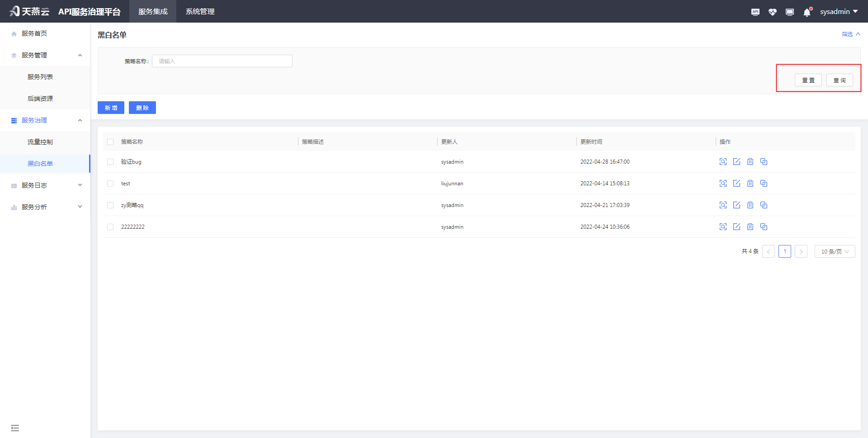The image size is (868, 438).
Task: Toggle the select-all checkbox in table header
Action: point(110,142)
